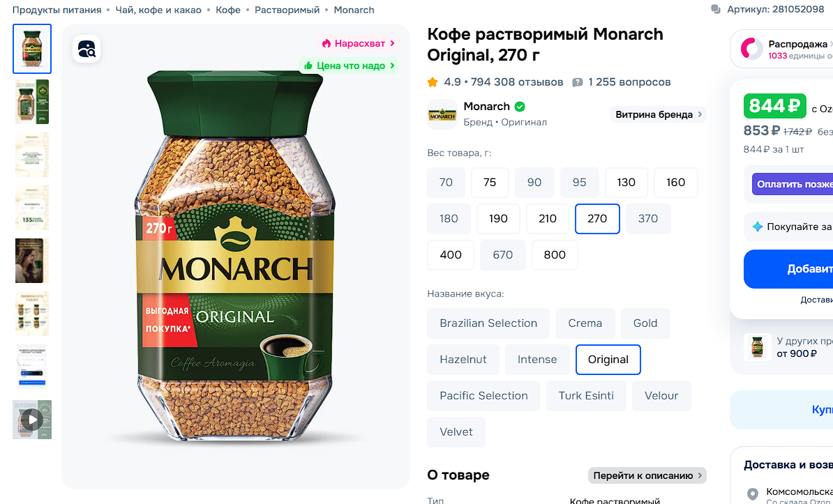Click the Оплатить позже button
This screenshot has height=504, width=833.
coord(794,184)
